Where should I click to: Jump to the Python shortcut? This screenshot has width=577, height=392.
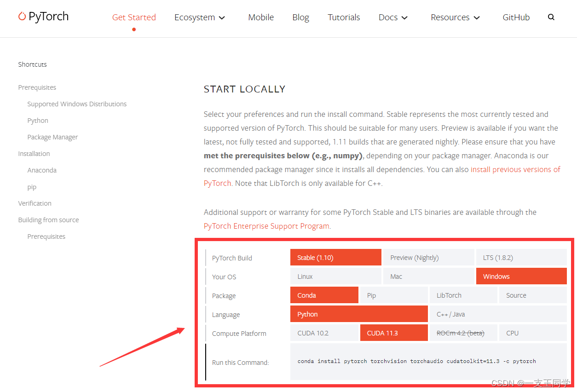click(38, 121)
